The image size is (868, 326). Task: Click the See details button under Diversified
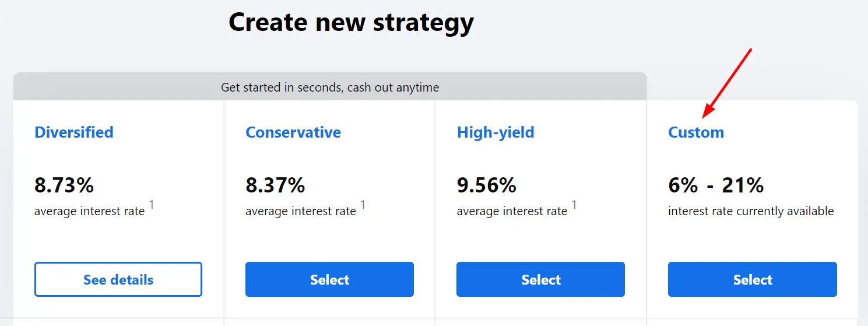tap(118, 279)
